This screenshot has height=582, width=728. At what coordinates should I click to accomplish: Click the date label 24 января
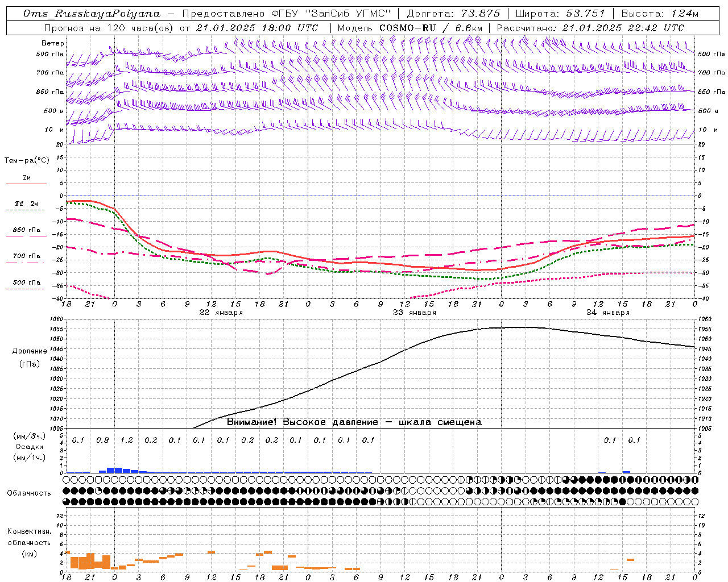pyautogui.click(x=608, y=313)
